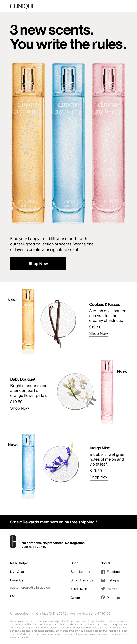
Task: Open Shop Now link under Baby Bouquet
Action: coord(20,408)
